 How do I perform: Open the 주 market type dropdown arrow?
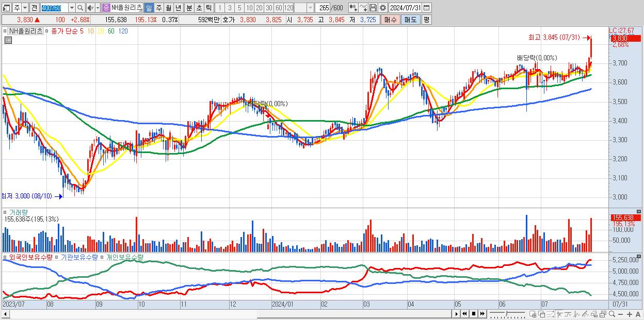tap(25, 8)
